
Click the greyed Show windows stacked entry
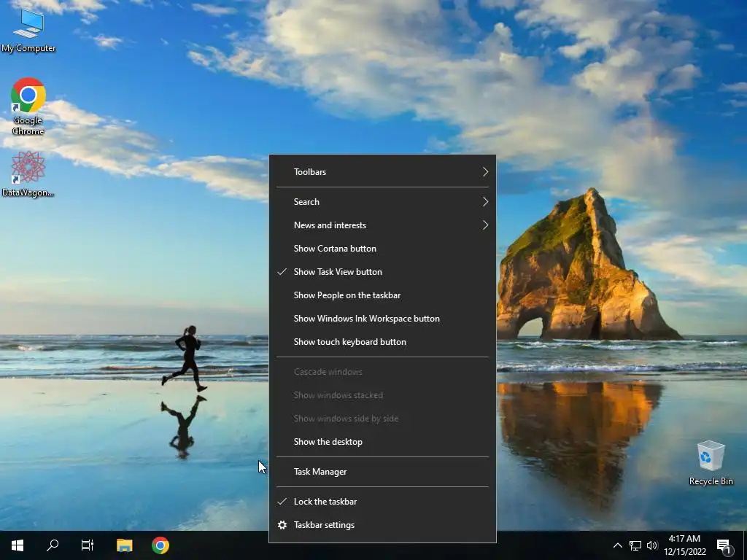pyautogui.click(x=382, y=395)
